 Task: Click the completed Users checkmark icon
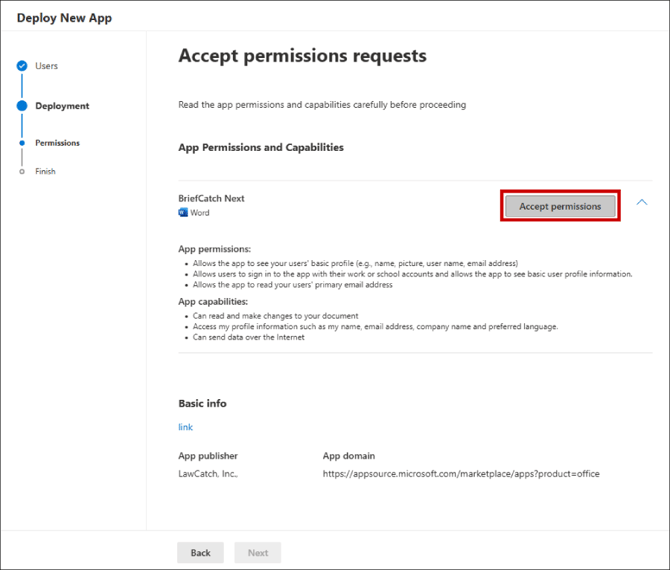click(x=22, y=66)
